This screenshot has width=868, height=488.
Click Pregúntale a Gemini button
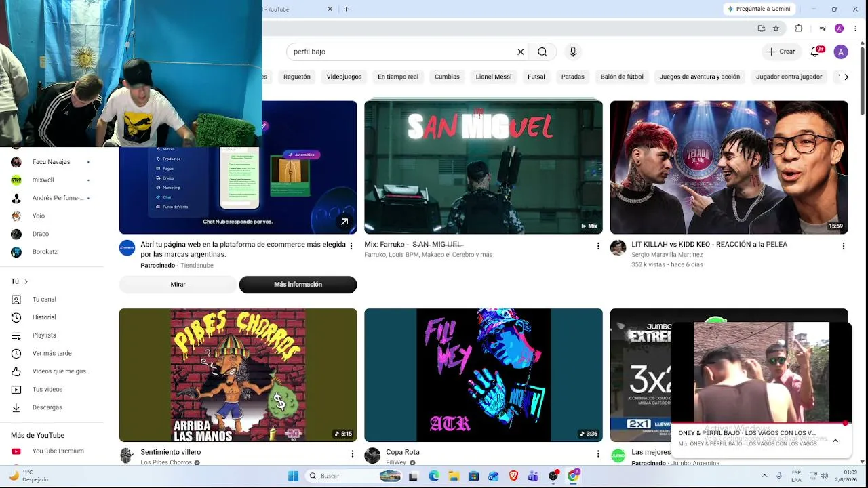pyautogui.click(x=759, y=9)
